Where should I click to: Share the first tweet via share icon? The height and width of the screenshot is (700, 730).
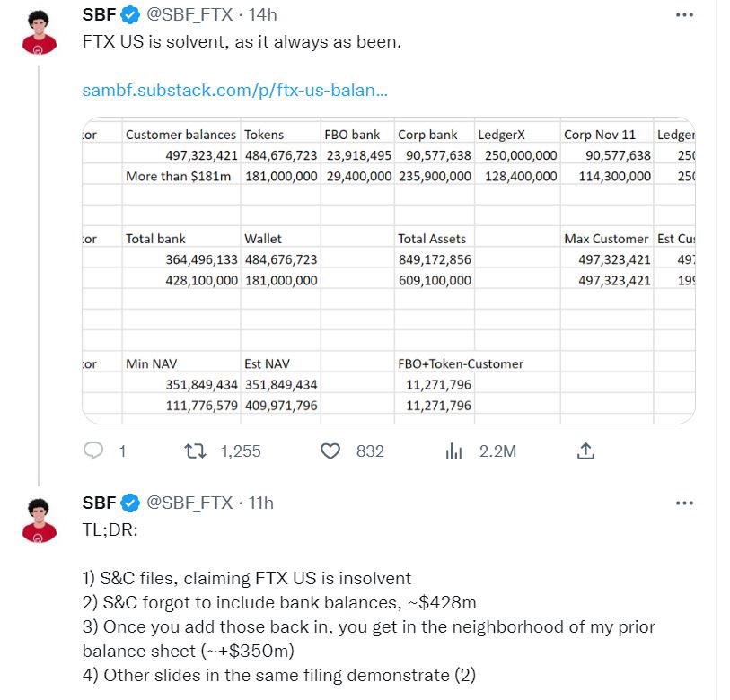[585, 451]
